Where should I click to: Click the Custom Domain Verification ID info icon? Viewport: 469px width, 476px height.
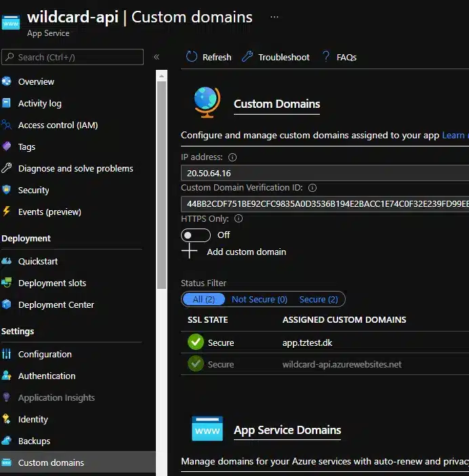312,188
